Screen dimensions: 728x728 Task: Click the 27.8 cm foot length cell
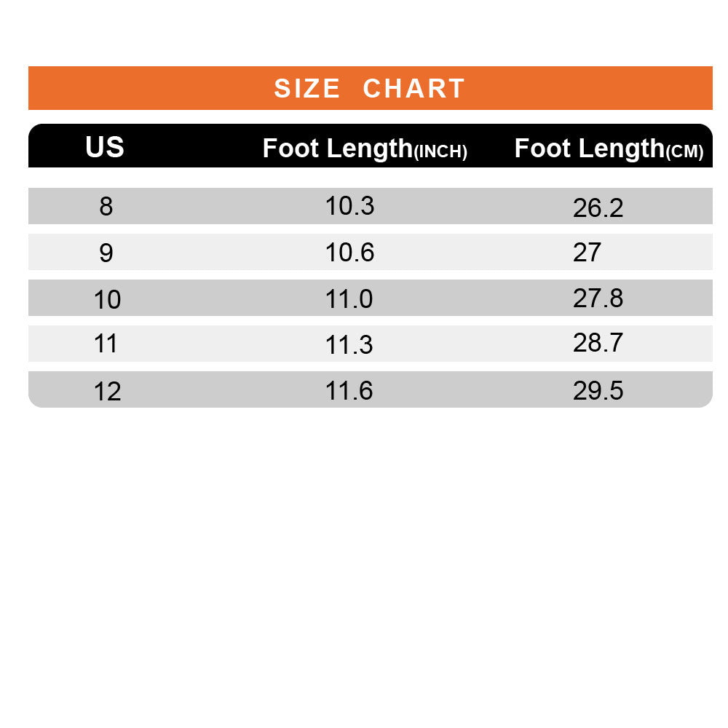coord(598,298)
